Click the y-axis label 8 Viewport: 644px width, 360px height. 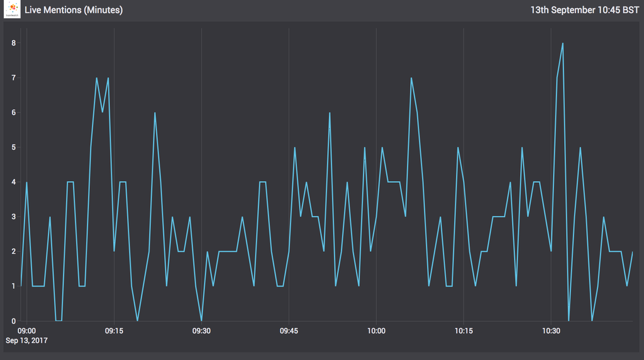[x=13, y=43]
